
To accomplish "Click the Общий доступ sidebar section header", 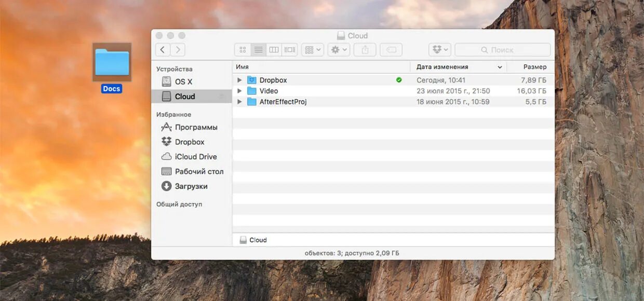I will tap(179, 204).
